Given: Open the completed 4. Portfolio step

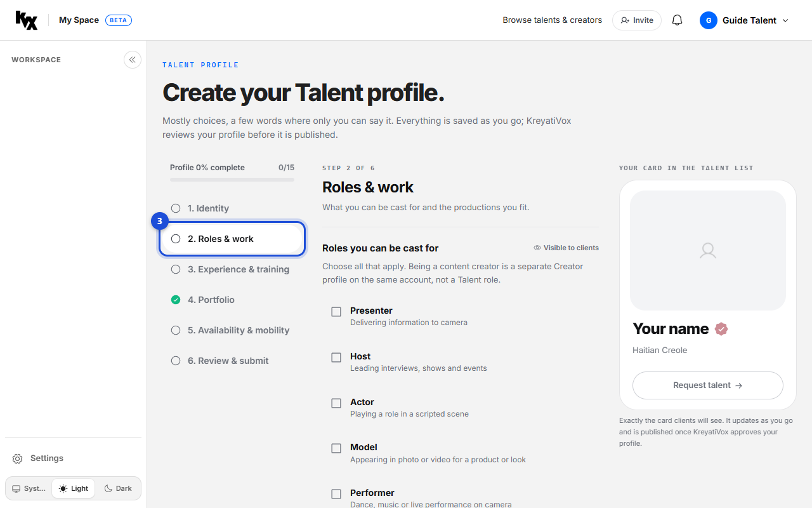Looking at the screenshot, I should tap(232, 300).
